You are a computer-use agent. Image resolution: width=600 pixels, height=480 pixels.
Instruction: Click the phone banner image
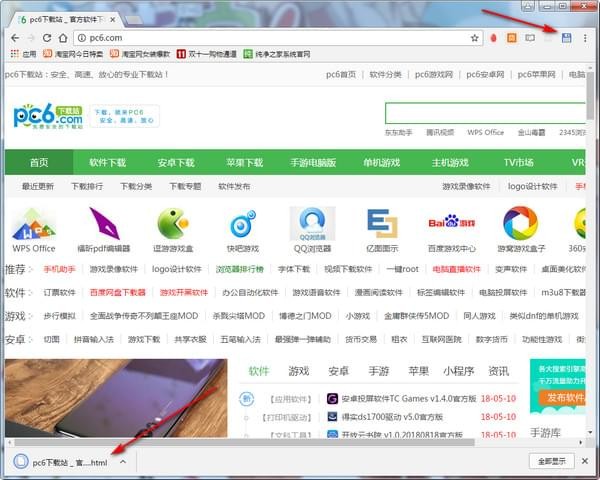(116, 398)
